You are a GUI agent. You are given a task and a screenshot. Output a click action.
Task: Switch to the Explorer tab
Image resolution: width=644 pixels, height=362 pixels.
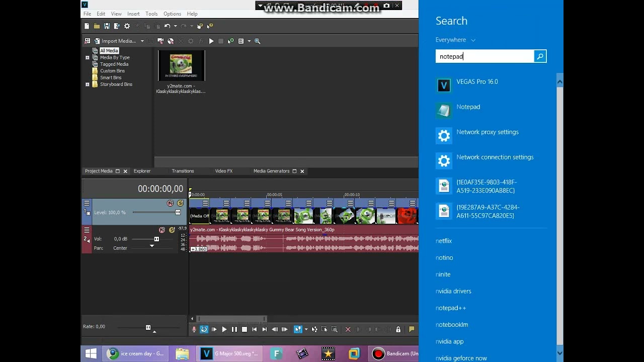click(x=142, y=171)
